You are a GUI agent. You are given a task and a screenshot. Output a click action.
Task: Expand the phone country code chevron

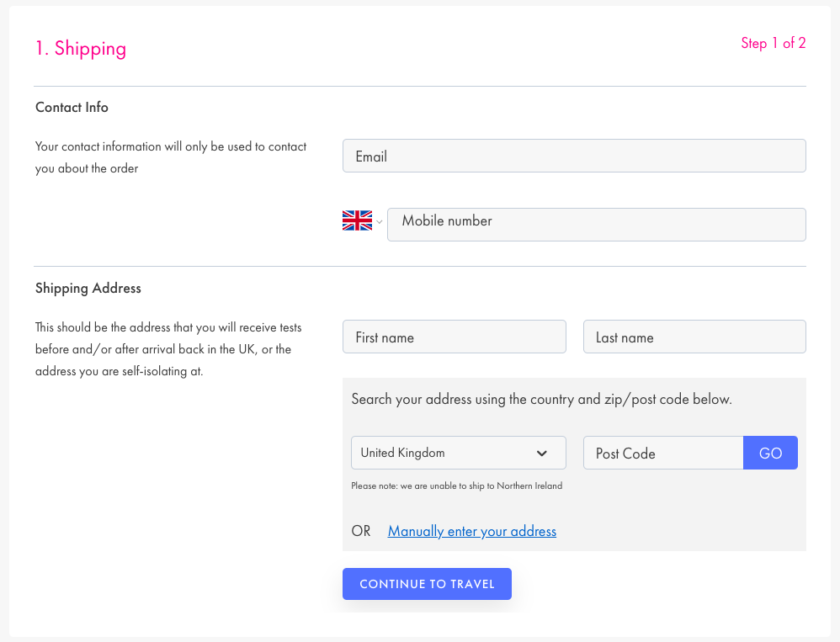(x=380, y=222)
